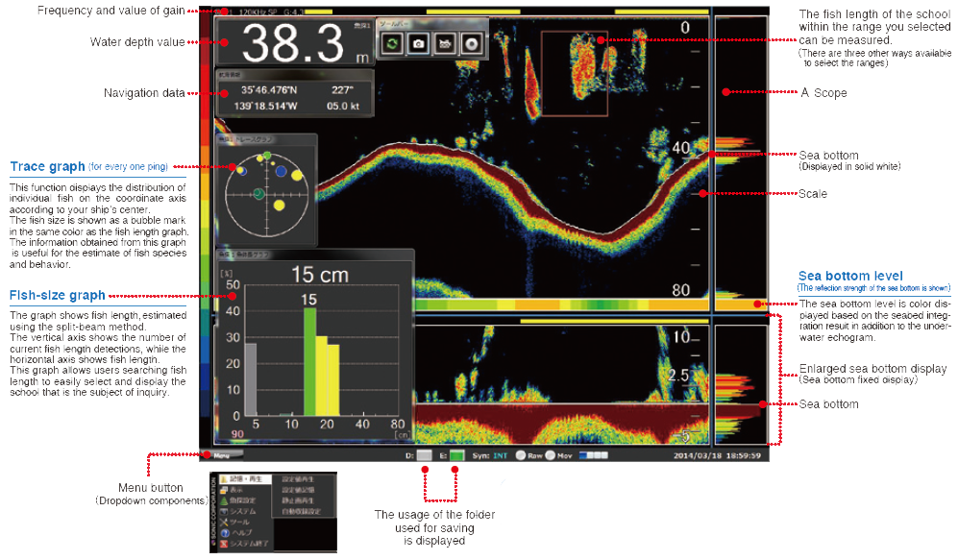
Task: Toggle the Raw recording option on the status bar
Action: coord(521,454)
